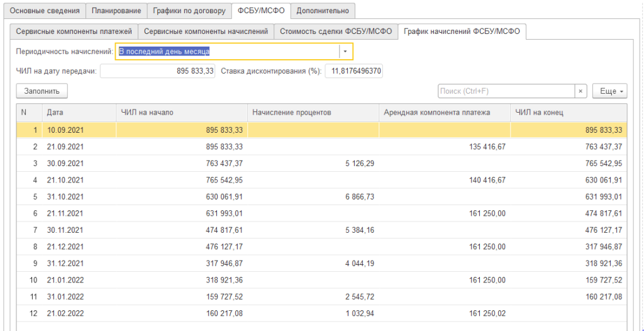Switch to Сервисные компоненты начислений subtab

[206, 31]
